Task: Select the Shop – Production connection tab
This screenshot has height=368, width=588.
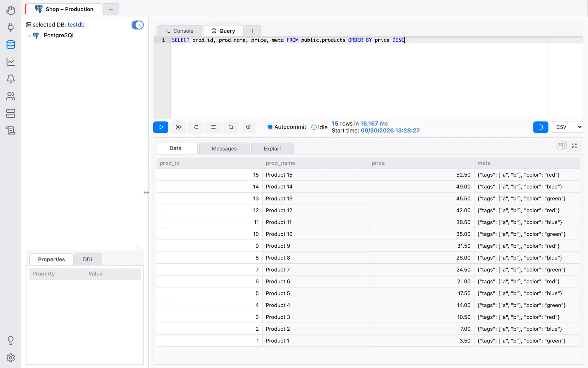Action: pos(64,9)
